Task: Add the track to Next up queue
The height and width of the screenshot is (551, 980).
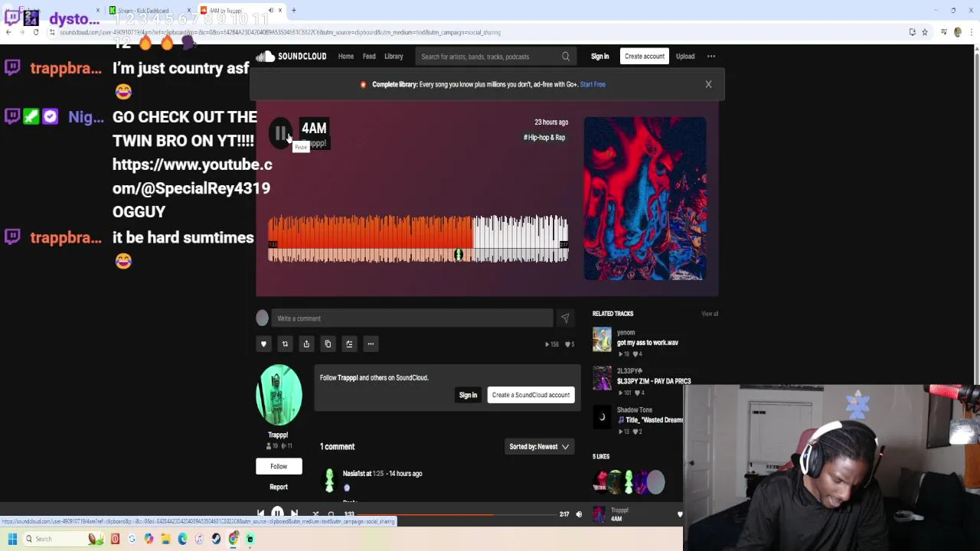Action: (349, 344)
